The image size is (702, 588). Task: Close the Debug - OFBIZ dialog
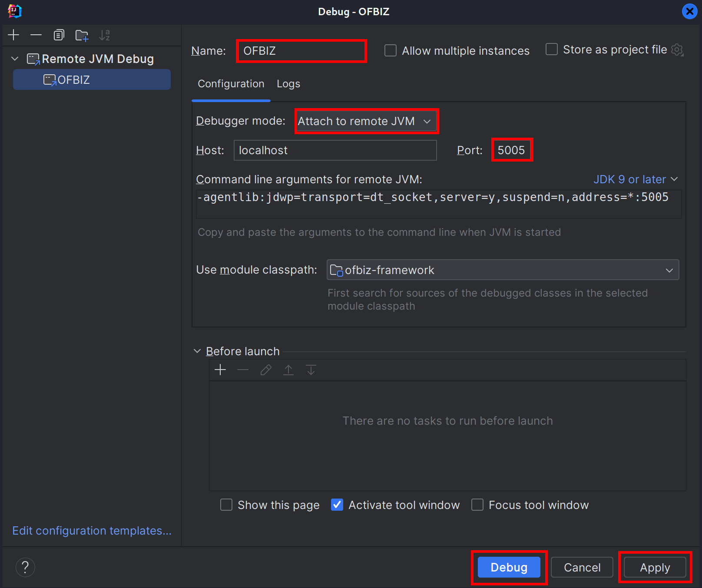pos(689,11)
